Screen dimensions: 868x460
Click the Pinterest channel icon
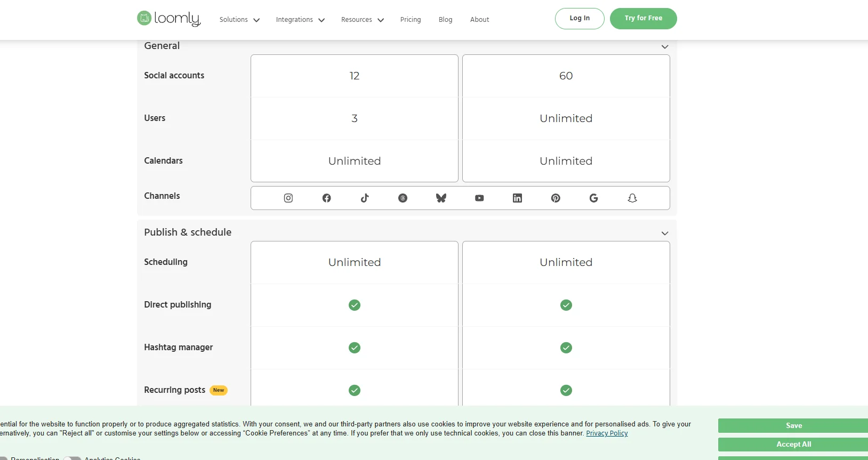[x=556, y=198]
